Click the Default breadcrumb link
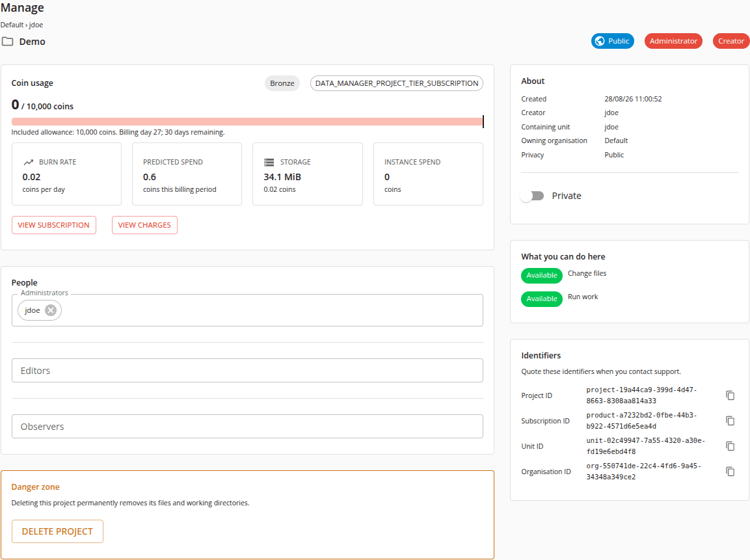 coord(12,25)
